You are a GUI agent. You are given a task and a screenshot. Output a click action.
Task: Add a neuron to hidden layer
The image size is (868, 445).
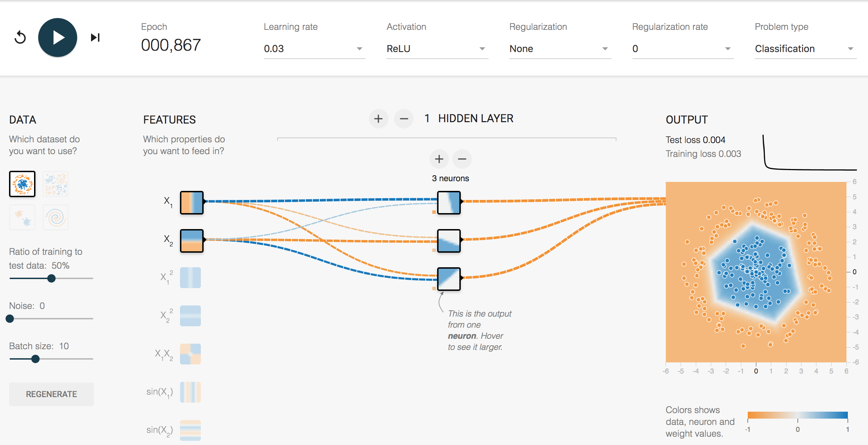click(440, 159)
